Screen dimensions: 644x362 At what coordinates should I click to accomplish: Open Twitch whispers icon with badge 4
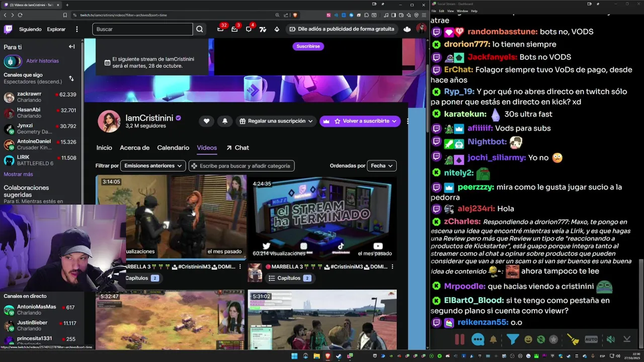249,29
